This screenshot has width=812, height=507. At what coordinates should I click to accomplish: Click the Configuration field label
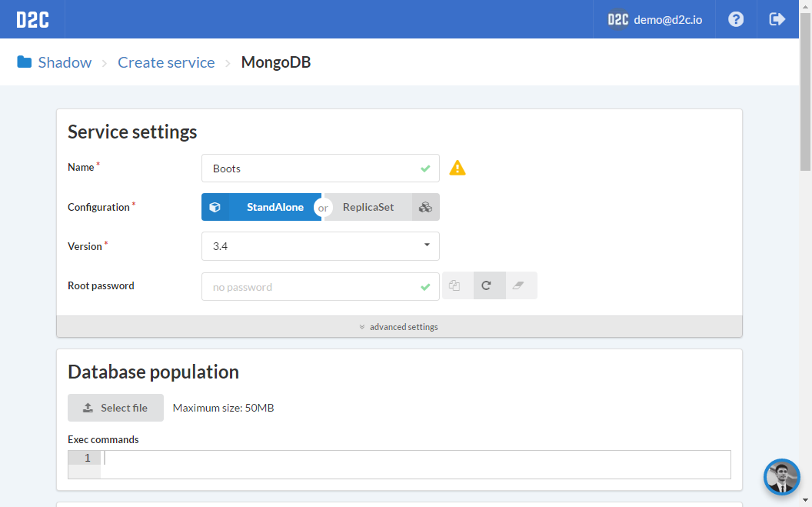tap(98, 207)
